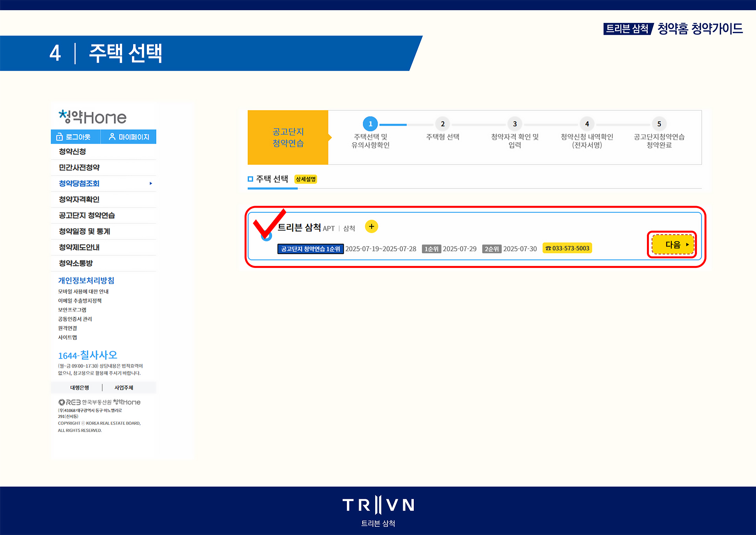This screenshot has height=535, width=756.
Task: Click the yellow plus icon beside 트리븐 삼척
Action: [371, 227]
